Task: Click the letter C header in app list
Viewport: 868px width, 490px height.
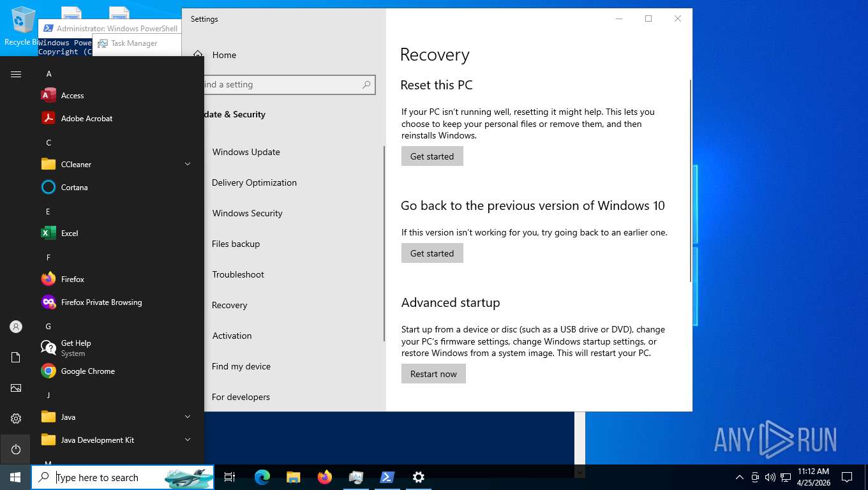Action: point(49,143)
